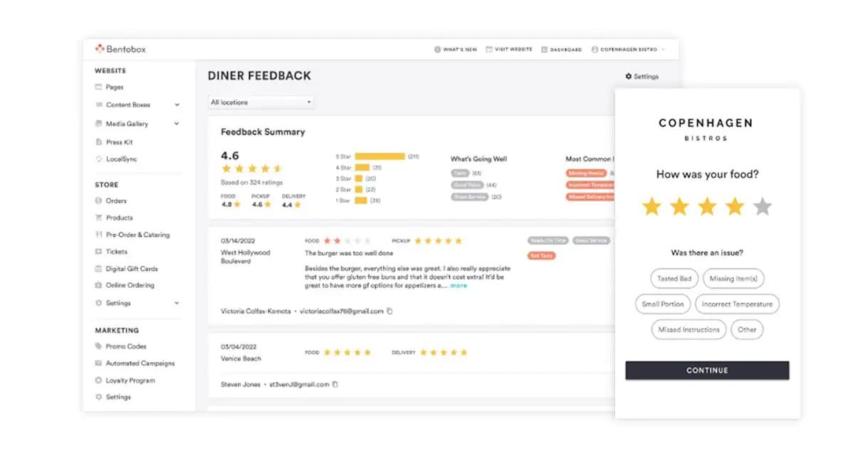Select the 'Tasted Bad' issue chip
Image resolution: width=868 pixels, height=451 pixels.
[x=674, y=279]
